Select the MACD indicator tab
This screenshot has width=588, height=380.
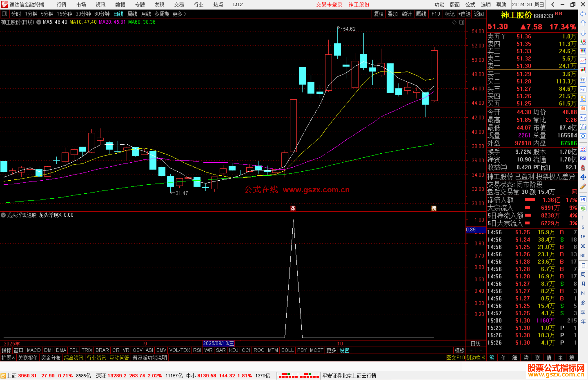[34, 350]
